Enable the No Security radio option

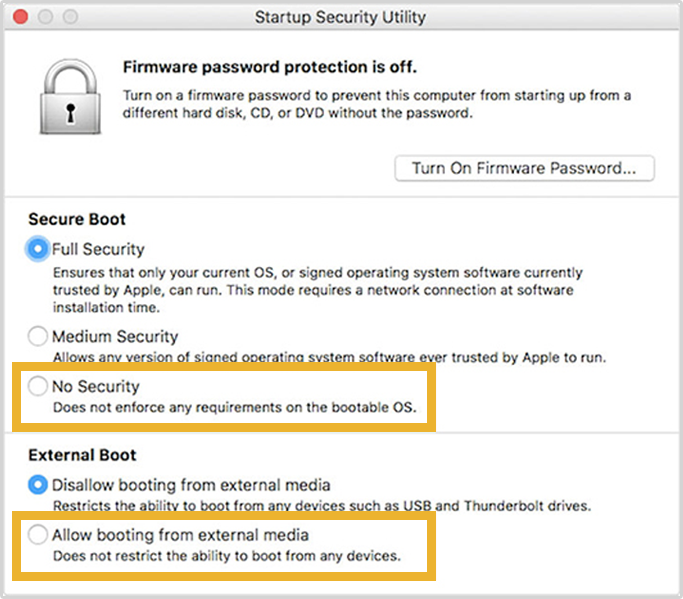point(37,386)
